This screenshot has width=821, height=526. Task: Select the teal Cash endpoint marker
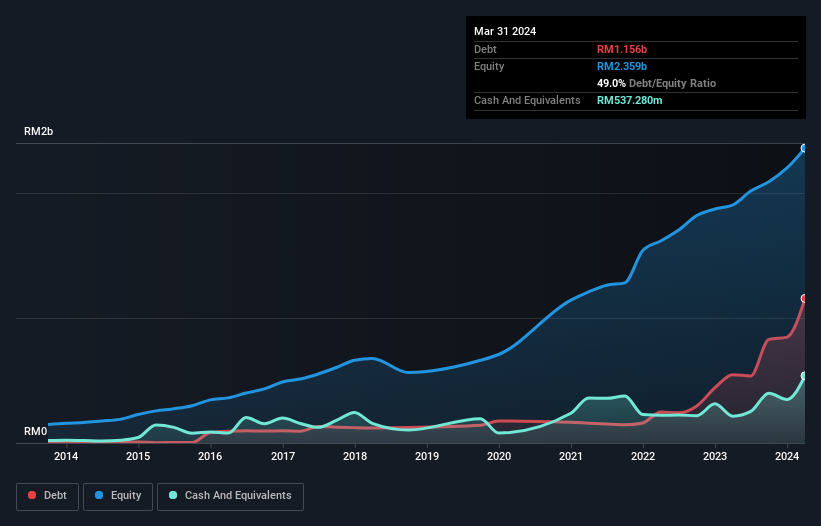pos(803,376)
